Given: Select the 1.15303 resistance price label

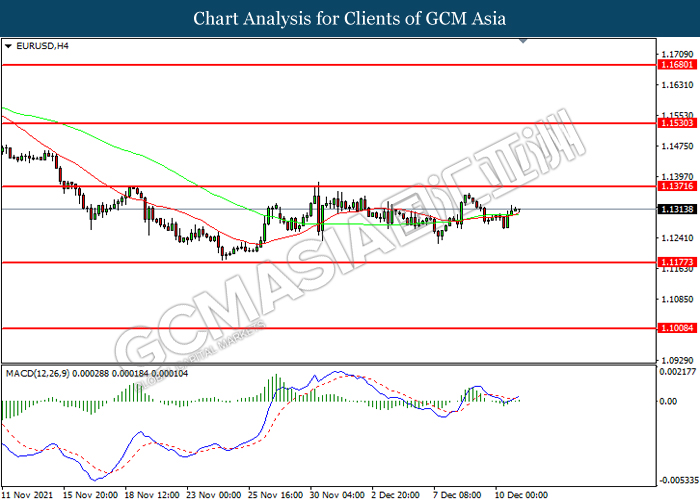Looking at the screenshot, I should coord(677,123).
